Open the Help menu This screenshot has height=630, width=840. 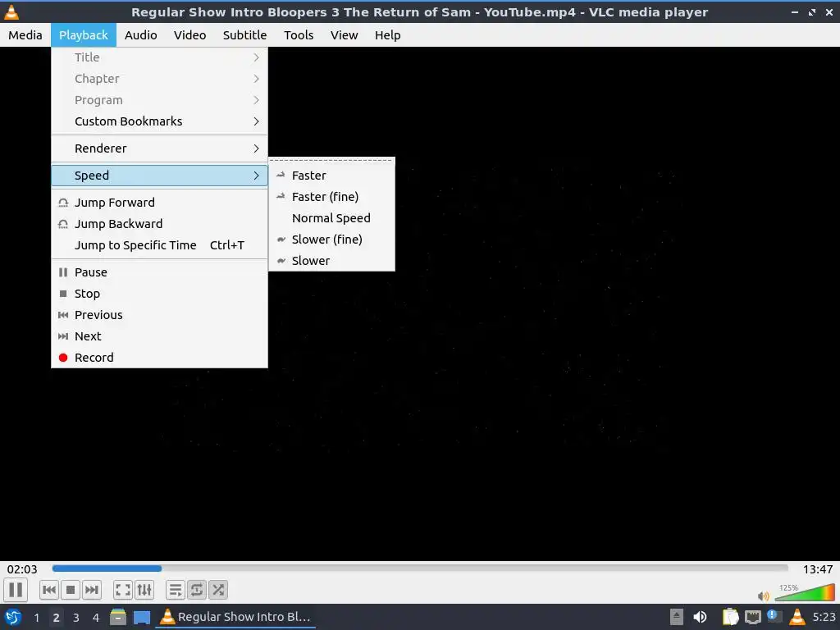tap(388, 34)
